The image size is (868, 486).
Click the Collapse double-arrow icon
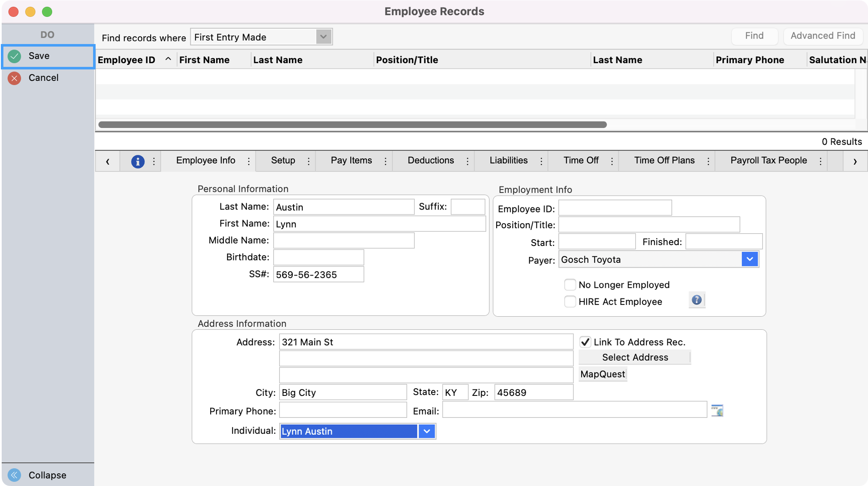point(14,475)
